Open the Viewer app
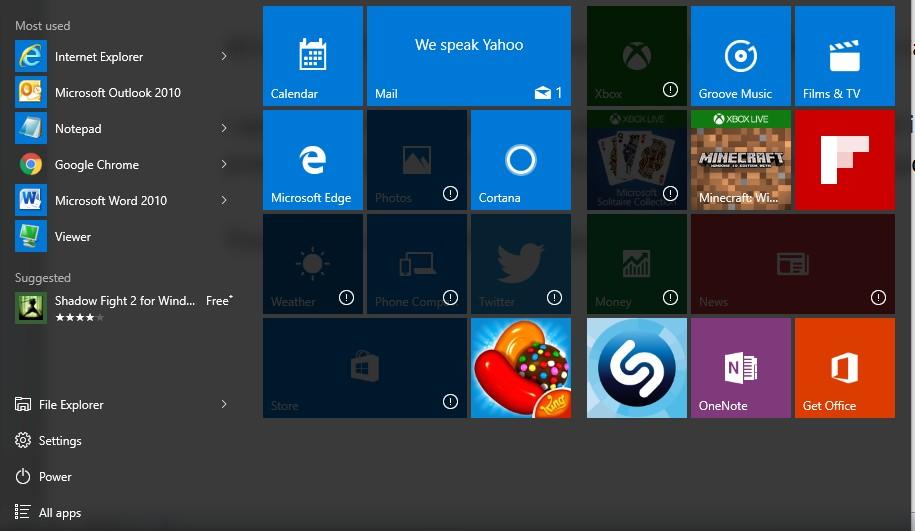The image size is (915, 531). pos(123,237)
